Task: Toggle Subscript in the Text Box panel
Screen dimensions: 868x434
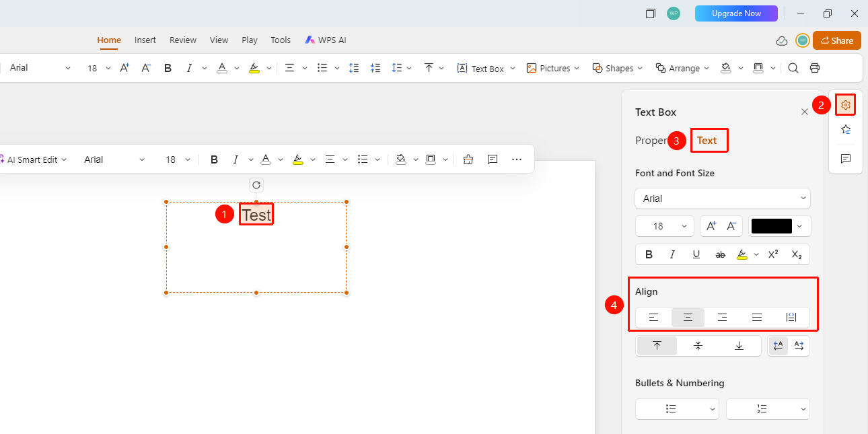Action: click(797, 254)
